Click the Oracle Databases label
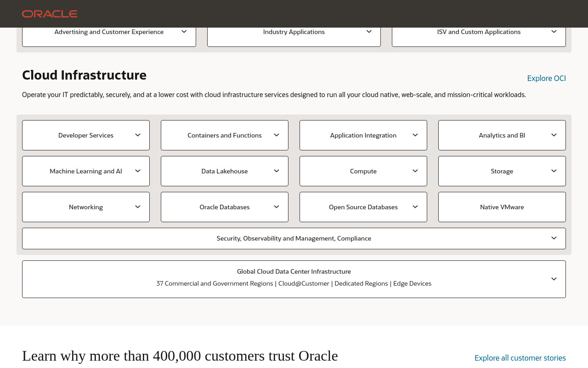The height and width of the screenshot is (368, 588). tap(225, 207)
